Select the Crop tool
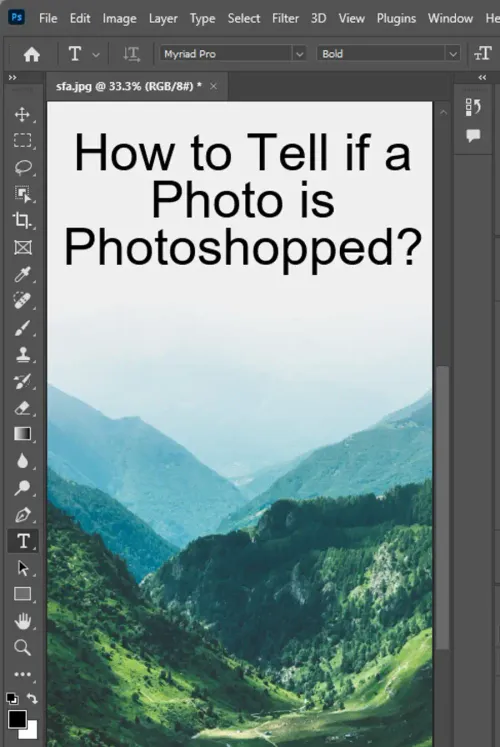Viewport: 500px width, 747px height. coord(22,220)
